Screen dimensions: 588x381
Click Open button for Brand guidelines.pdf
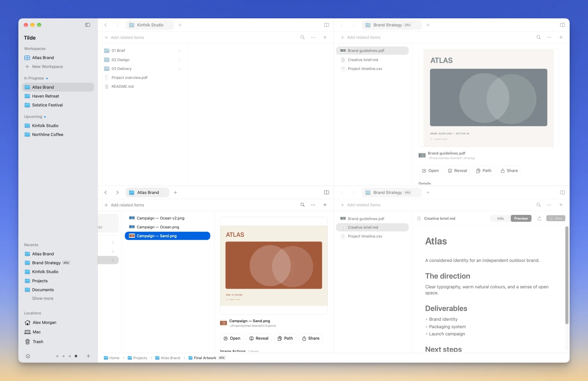(430, 171)
